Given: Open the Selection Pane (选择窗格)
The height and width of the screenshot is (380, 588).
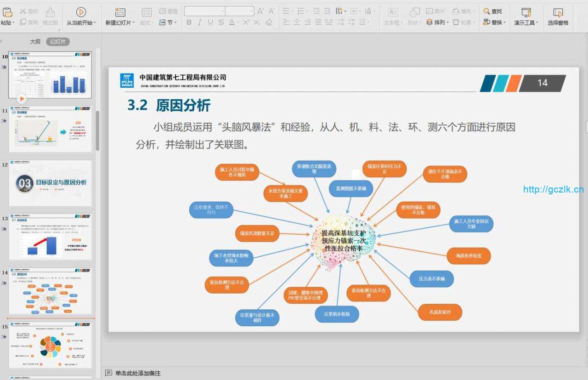Looking at the screenshot, I should (558, 13).
